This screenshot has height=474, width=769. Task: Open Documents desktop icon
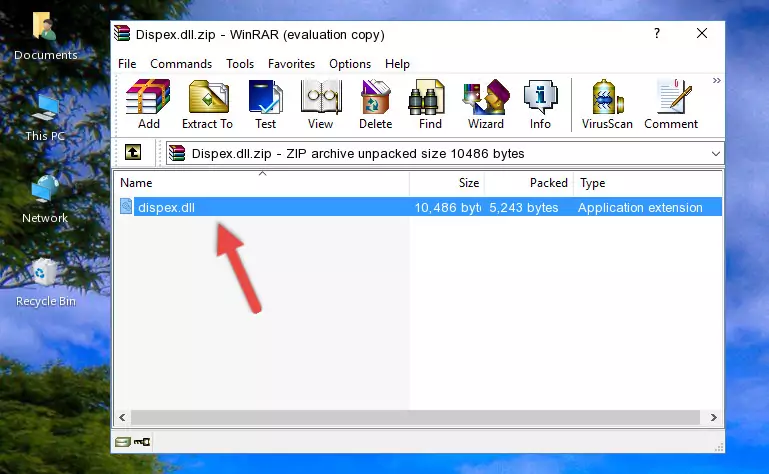(46, 36)
